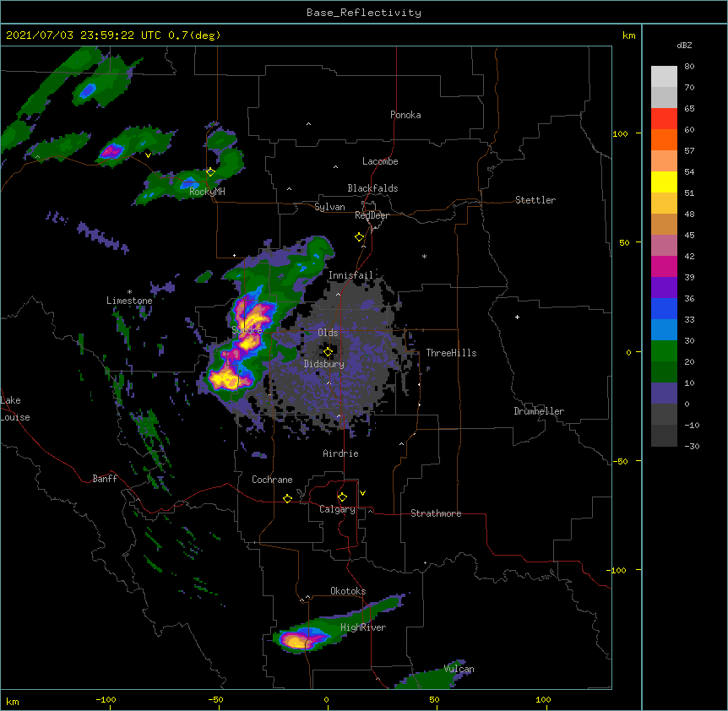728x711 pixels.
Task: Click the magenta storm cell northwest of RockyMH
Action: click(111, 151)
